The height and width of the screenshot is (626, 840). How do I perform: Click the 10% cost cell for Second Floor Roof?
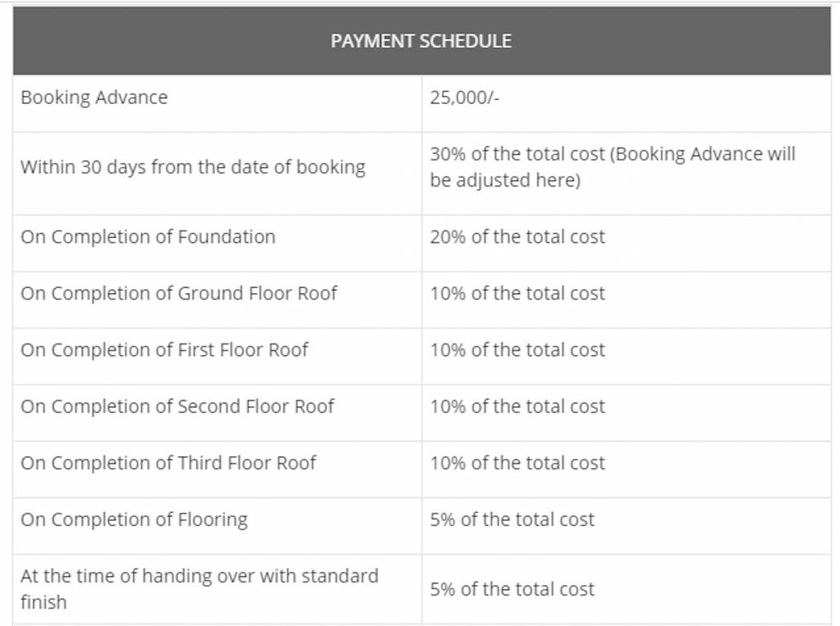point(517,407)
